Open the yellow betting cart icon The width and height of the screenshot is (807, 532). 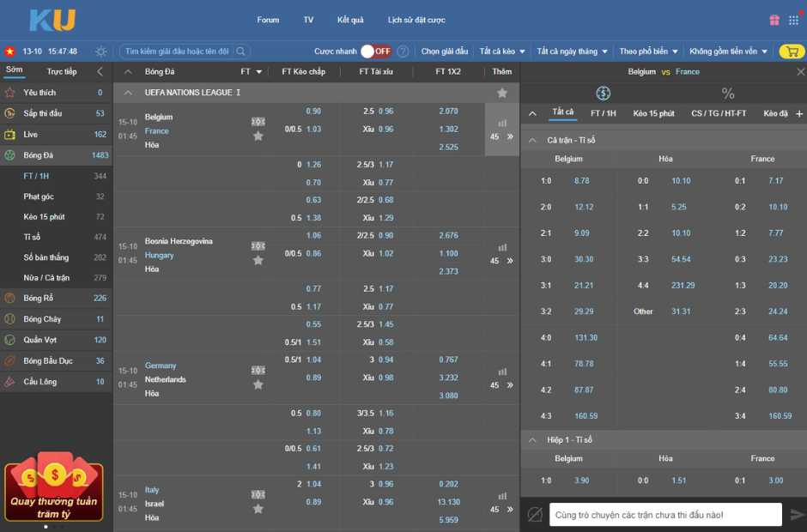click(x=792, y=51)
